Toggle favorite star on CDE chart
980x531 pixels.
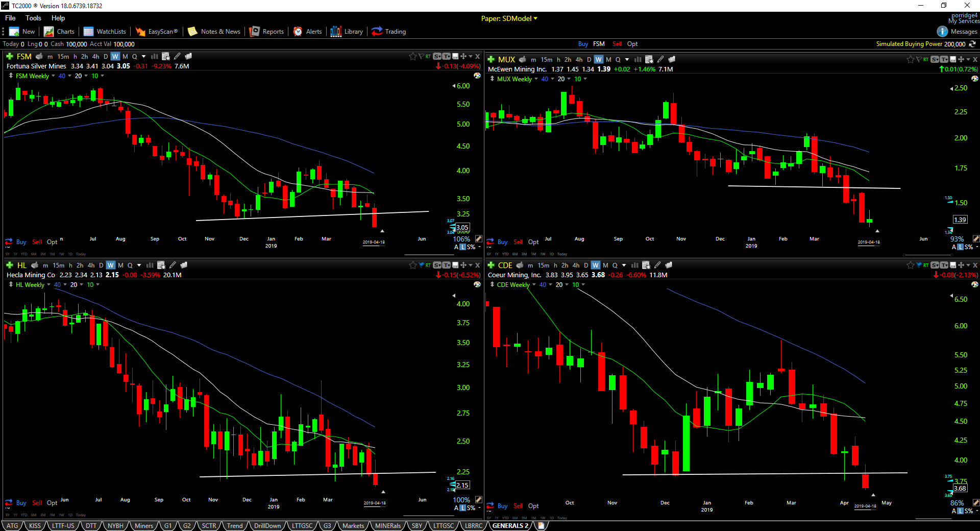910,265
